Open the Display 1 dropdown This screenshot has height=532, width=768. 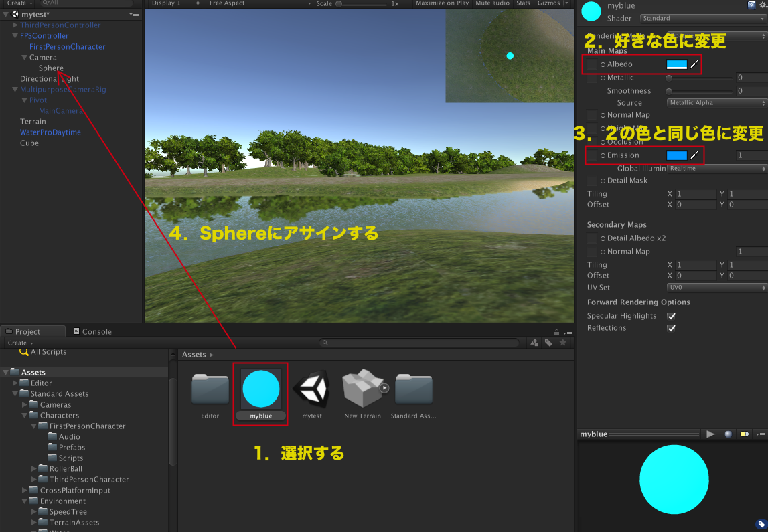[174, 3]
